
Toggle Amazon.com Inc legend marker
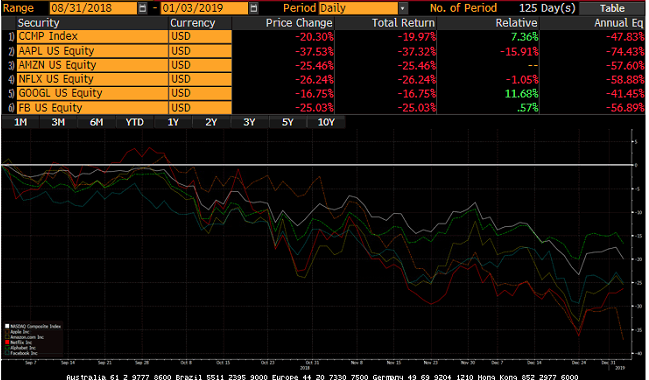point(7,337)
